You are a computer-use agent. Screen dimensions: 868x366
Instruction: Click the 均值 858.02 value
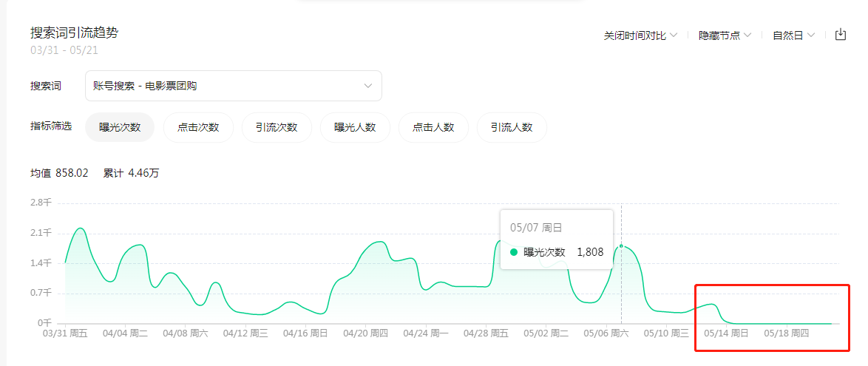point(59,173)
